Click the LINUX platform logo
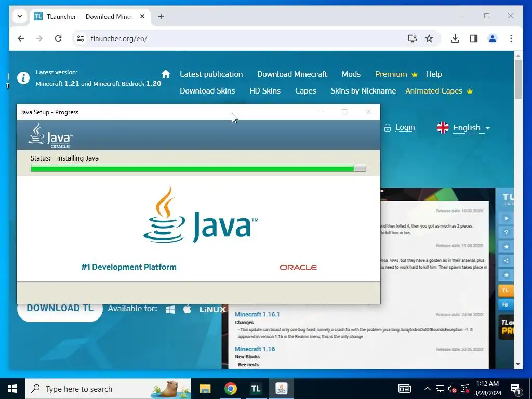Viewport: 532px width, 399px height. tap(212, 310)
